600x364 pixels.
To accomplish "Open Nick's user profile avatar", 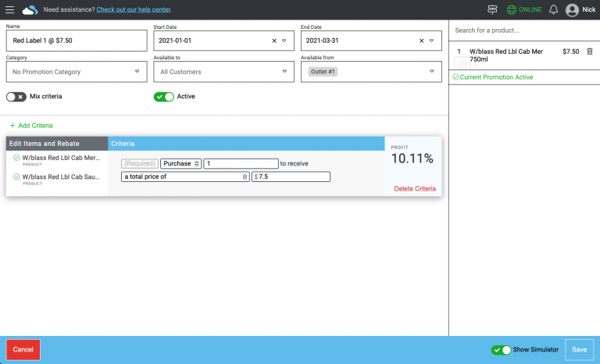I will 572,10.
